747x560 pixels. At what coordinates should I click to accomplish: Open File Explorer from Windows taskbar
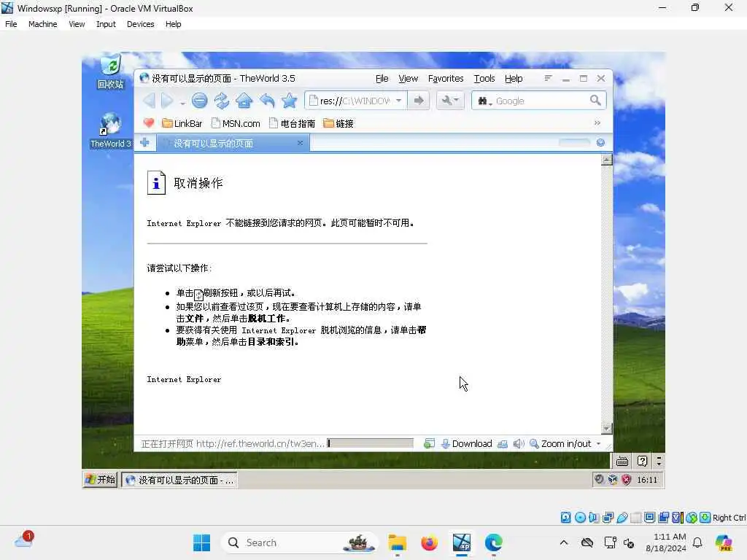pos(397,542)
